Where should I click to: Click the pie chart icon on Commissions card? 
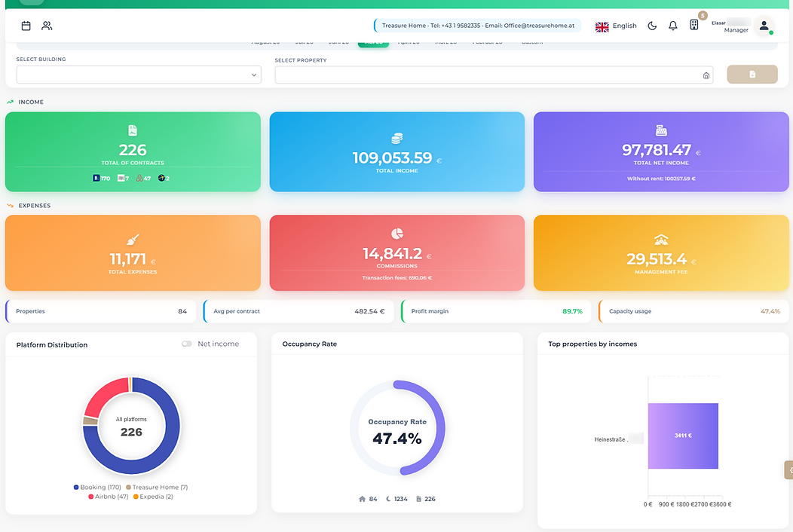397,233
